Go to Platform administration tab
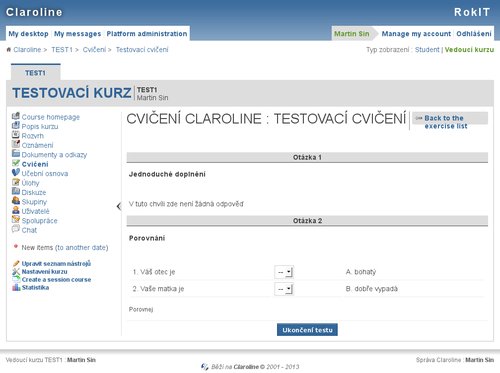This screenshot has height=373, width=500. coord(147,34)
